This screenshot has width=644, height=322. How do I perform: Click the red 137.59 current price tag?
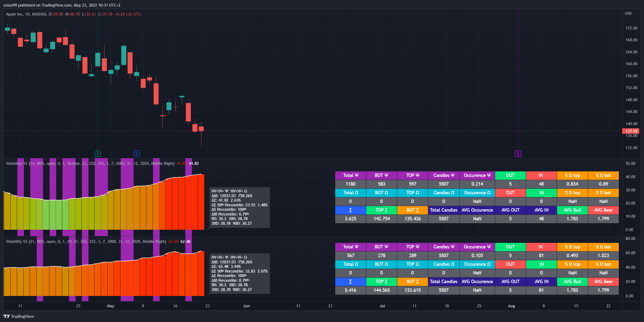coord(631,131)
